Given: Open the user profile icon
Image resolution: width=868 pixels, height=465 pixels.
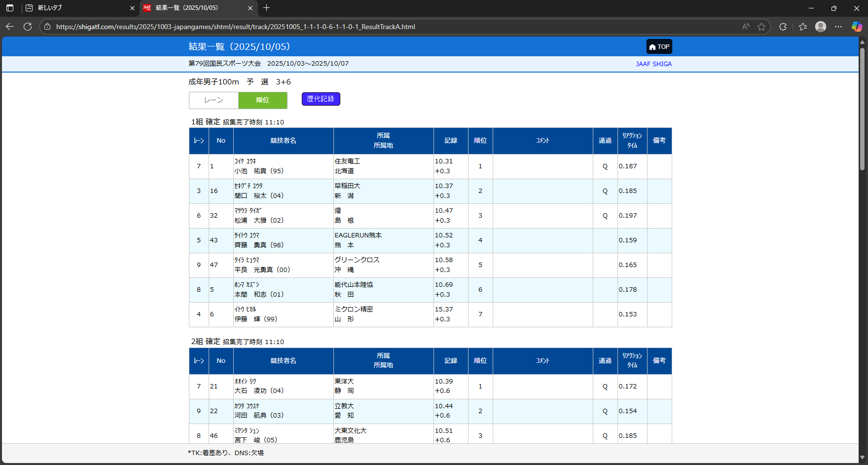Looking at the screenshot, I should 821,27.
